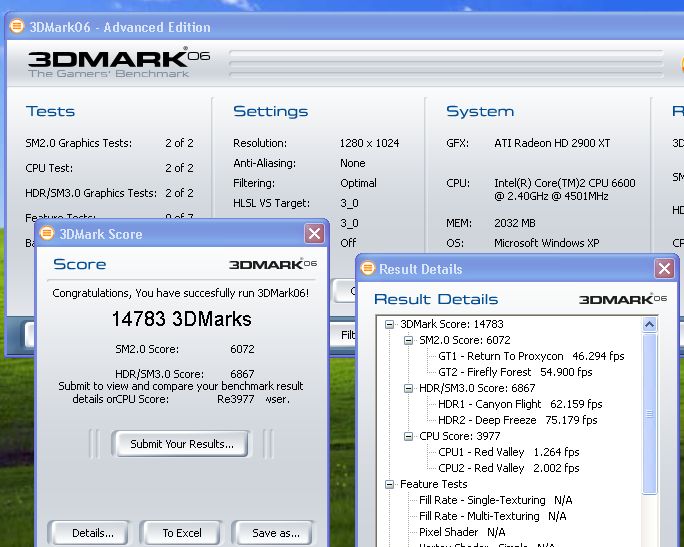
Task: Close the Result Details dialog
Action: (664, 269)
